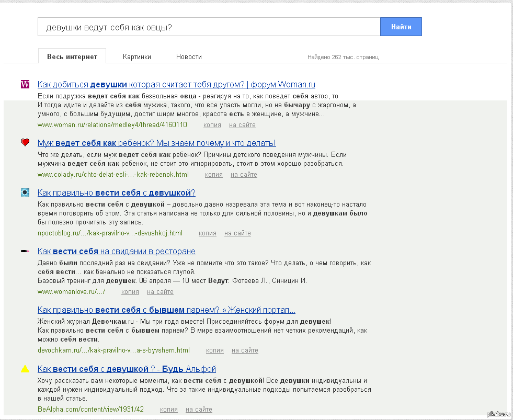Click the yellow triangle favicon of BeAlpha result
Image resolution: width=513 pixels, height=420 pixels.
[25, 369]
